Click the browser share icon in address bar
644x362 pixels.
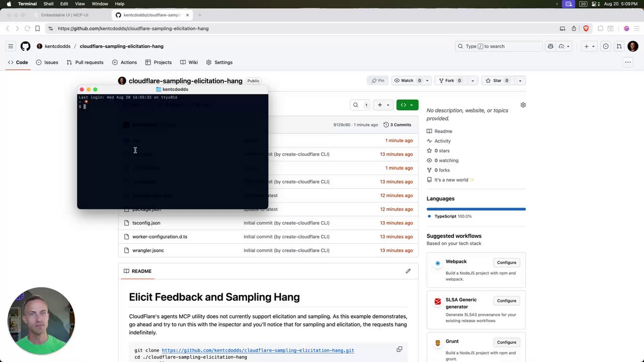coord(574,29)
